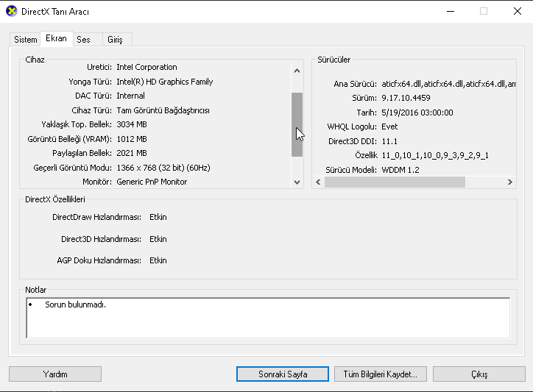Viewport: 533px width, 392px height.
Task: Click Sürücüler scroll left arrow
Action: (x=318, y=182)
